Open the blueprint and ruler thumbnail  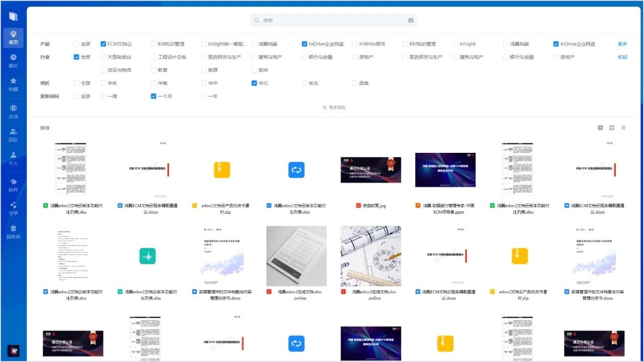pos(371,256)
